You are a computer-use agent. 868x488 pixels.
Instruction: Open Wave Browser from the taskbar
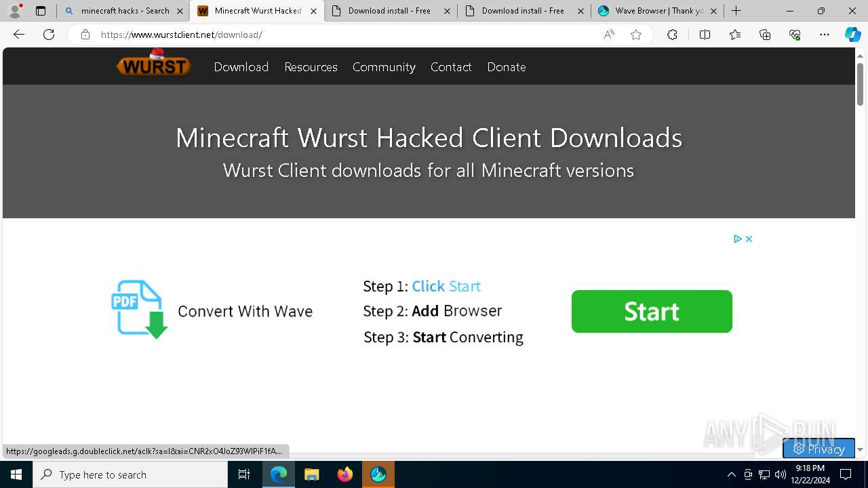click(378, 474)
